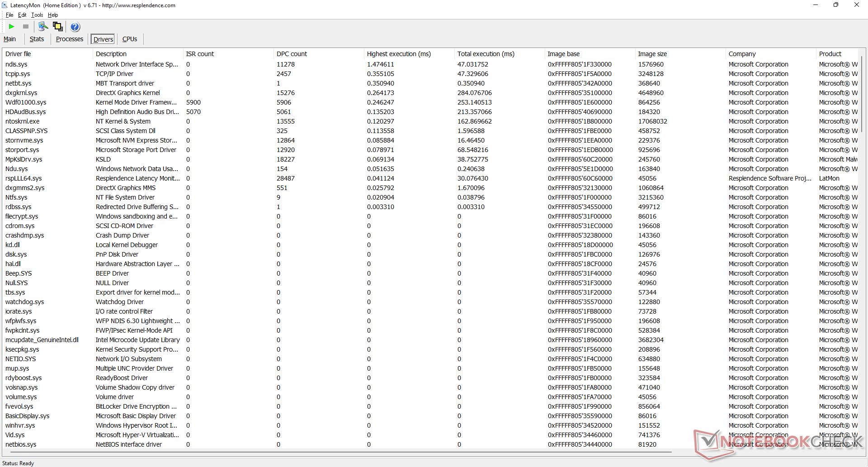The width and height of the screenshot is (868, 467).
Task: Click the 'Status: Ready' status bar text
Action: click(18, 463)
